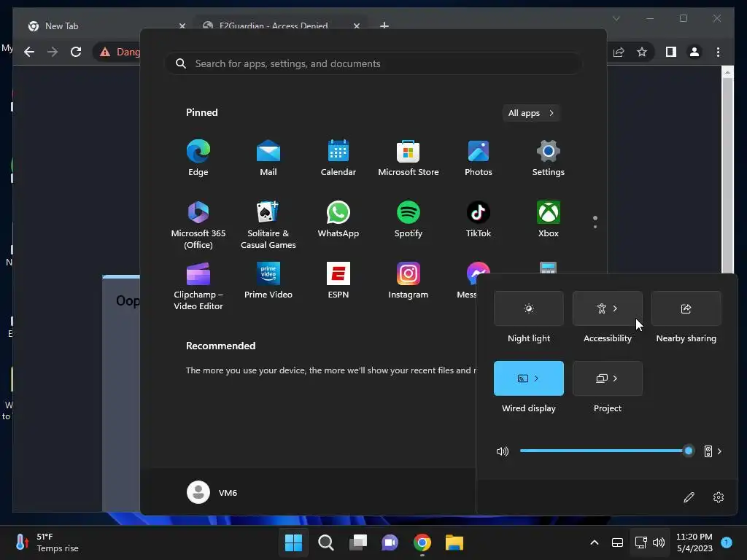The height and width of the screenshot is (560, 747).
Task: Open Solitaire & Casual Games
Action: 268,225
